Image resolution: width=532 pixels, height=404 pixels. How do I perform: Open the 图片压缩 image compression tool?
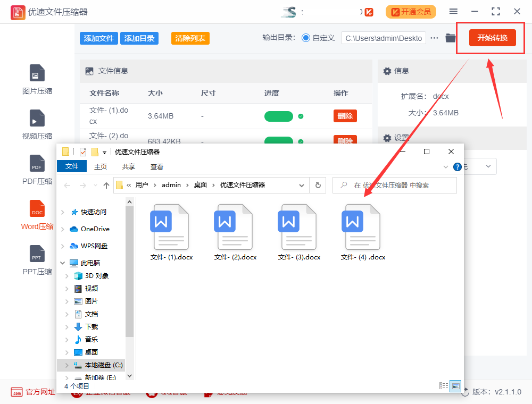[37, 79]
